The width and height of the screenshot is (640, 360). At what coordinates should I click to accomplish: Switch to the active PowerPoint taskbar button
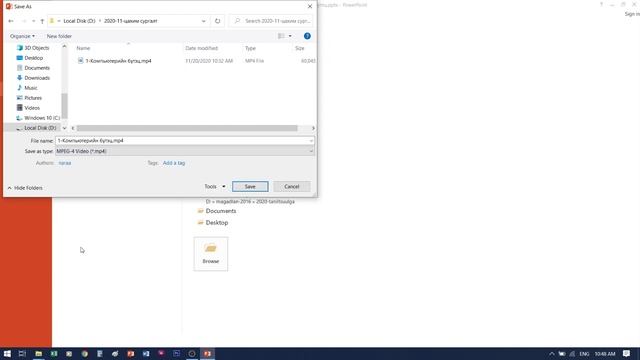207,354
